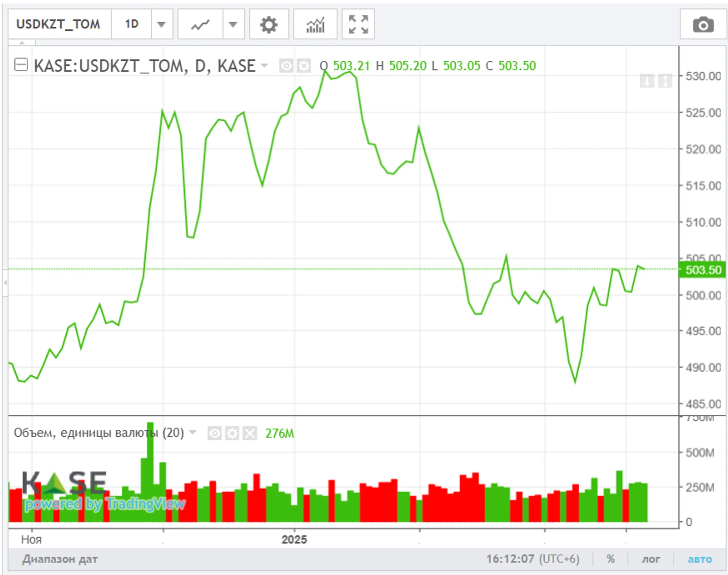
Task: Toggle logarithmic scale 'лог'
Action: tap(650, 559)
